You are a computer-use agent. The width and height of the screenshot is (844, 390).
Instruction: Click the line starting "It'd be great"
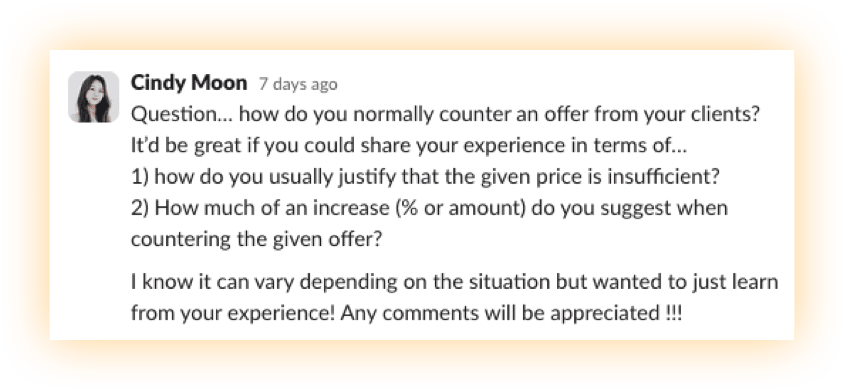coord(409,146)
